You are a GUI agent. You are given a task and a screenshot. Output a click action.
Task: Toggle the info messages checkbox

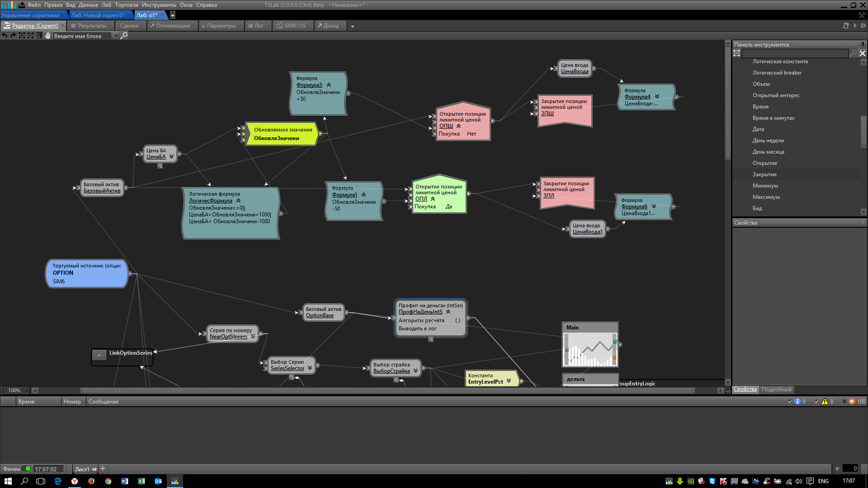coord(790,402)
